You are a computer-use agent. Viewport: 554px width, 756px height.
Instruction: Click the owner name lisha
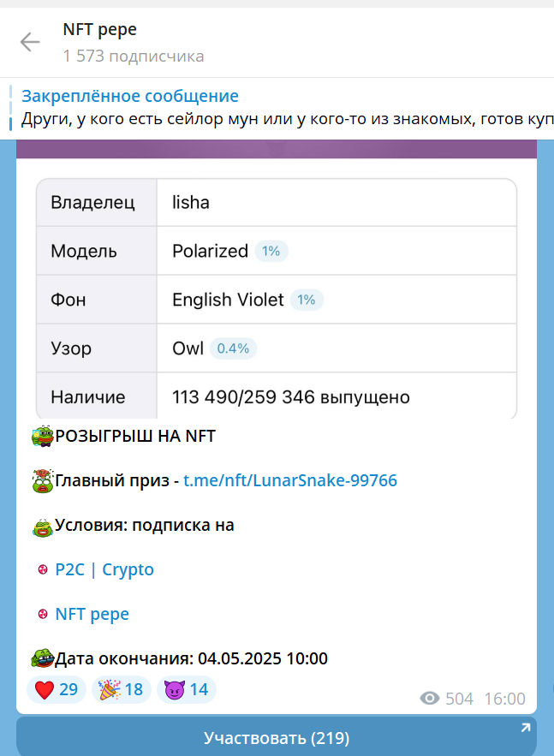[x=191, y=203]
